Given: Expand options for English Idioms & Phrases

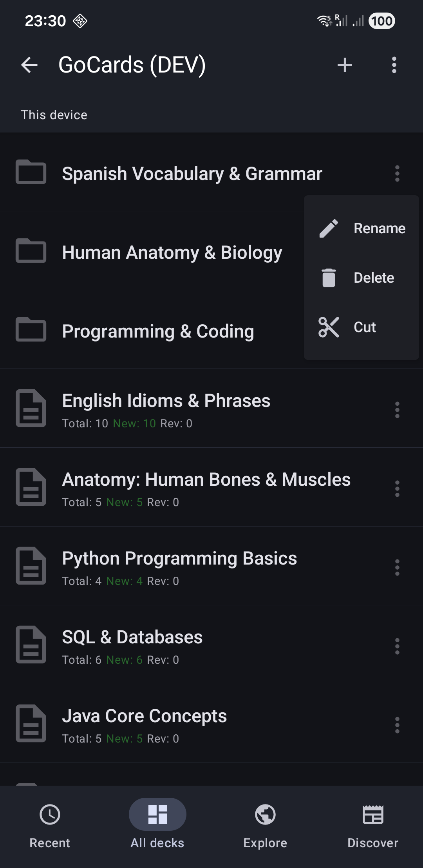Looking at the screenshot, I should 397,410.
